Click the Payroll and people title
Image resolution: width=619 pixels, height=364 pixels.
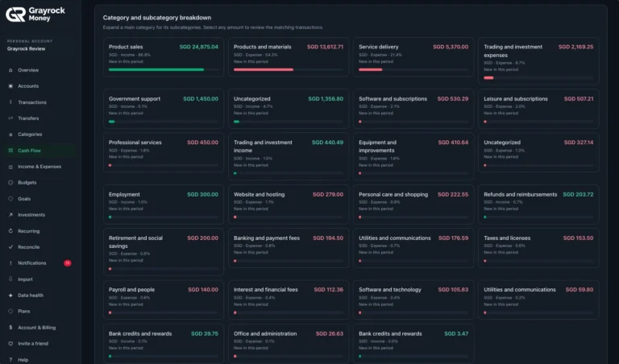point(131,290)
